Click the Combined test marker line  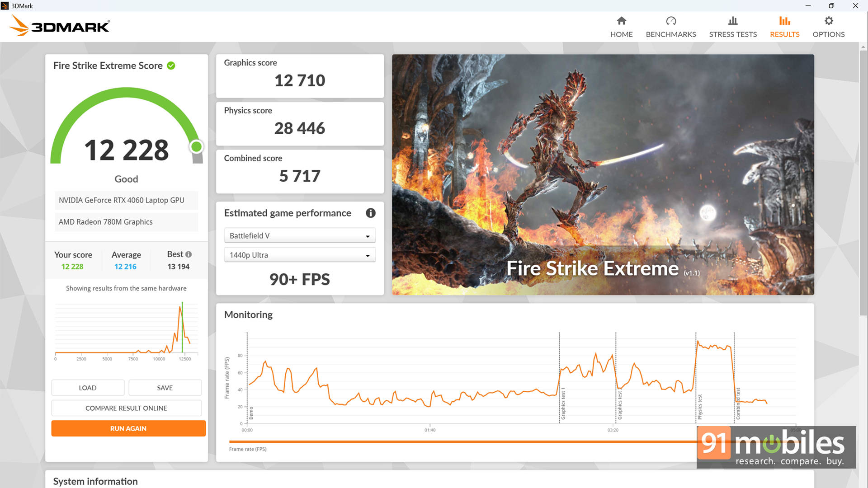734,378
